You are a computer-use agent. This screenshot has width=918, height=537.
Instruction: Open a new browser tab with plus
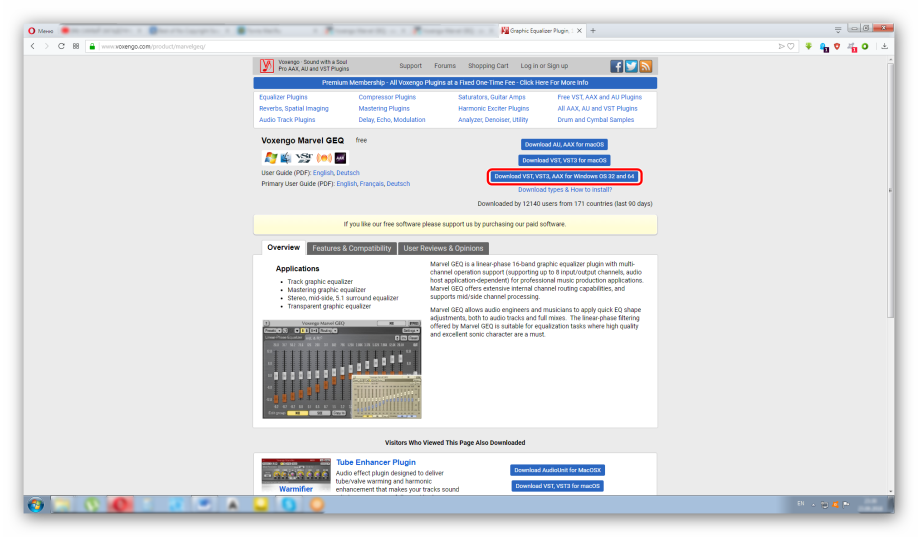pyautogui.click(x=593, y=30)
